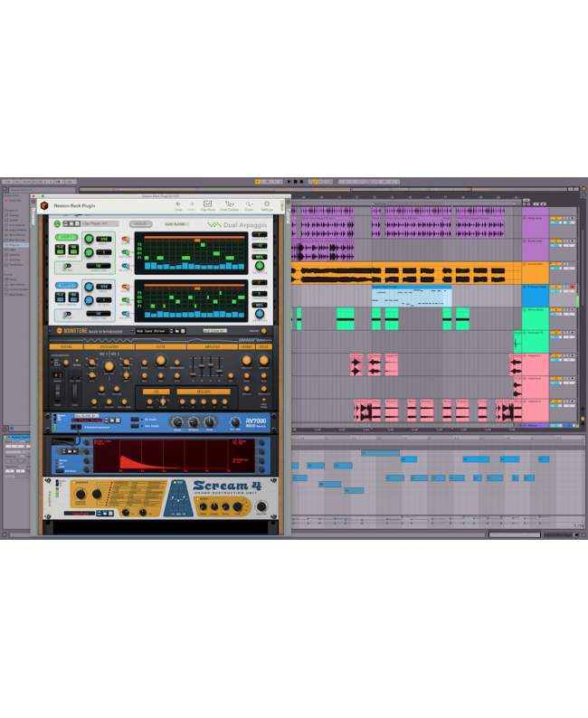Toggle the ARP1 button on Dual Arpeggio
The image size is (588, 718).
66,237
